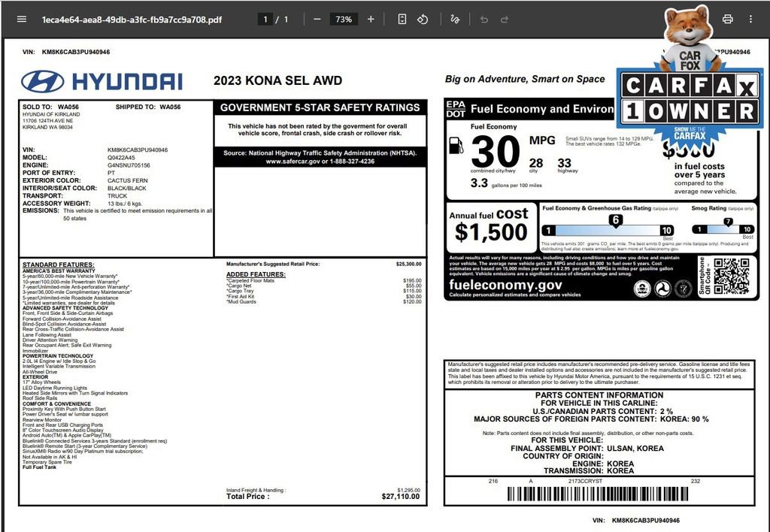This screenshot has width=770, height=532.
Task: Select the 73% zoom level field
Action: (344, 19)
